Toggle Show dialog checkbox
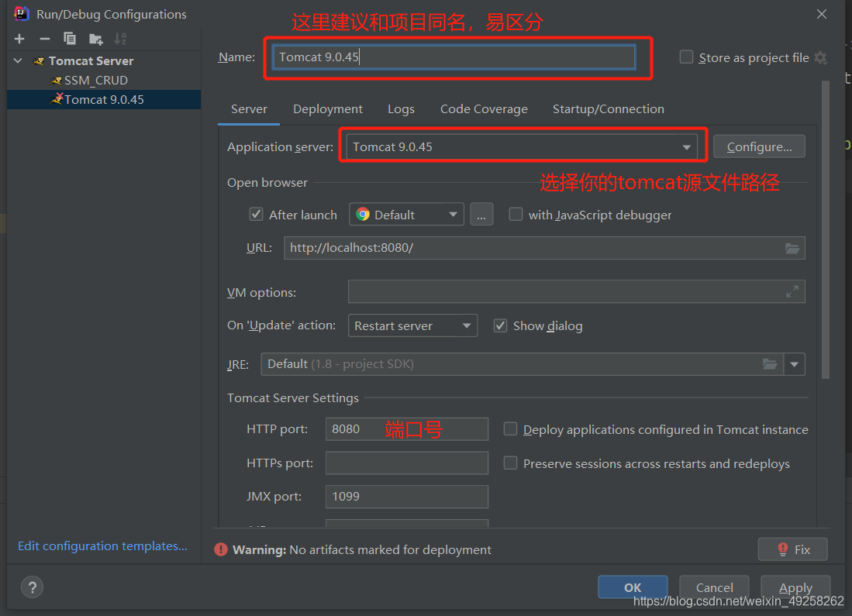The image size is (852, 616). pos(500,325)
